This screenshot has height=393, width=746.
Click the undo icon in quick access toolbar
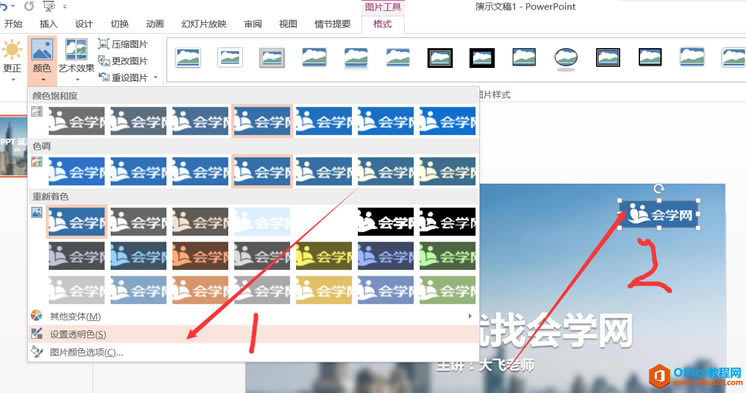point(4,7)
